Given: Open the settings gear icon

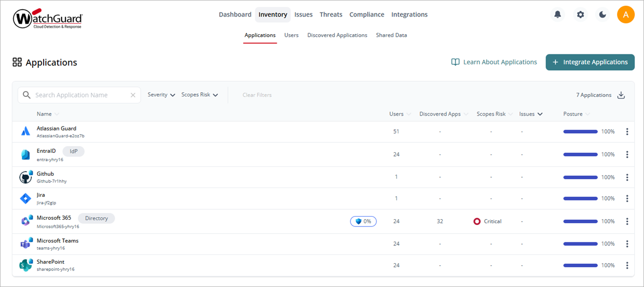Looking at the screenshot, I should pos(580,15).
